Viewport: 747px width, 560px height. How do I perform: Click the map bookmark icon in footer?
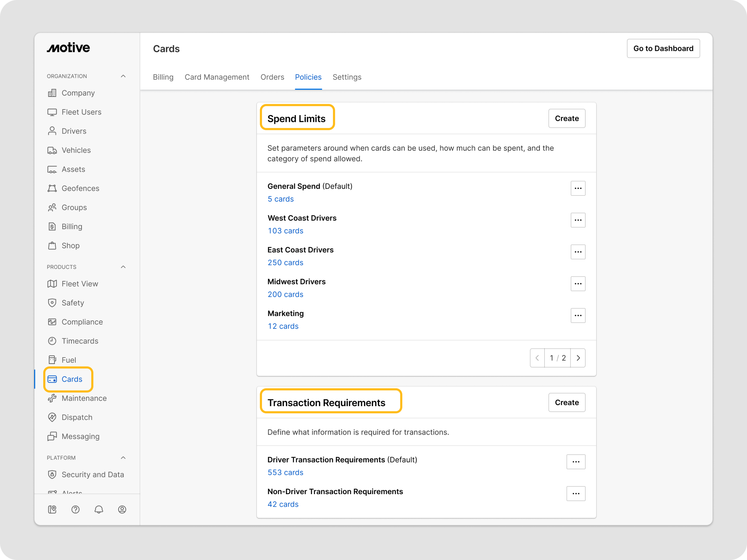52,509
